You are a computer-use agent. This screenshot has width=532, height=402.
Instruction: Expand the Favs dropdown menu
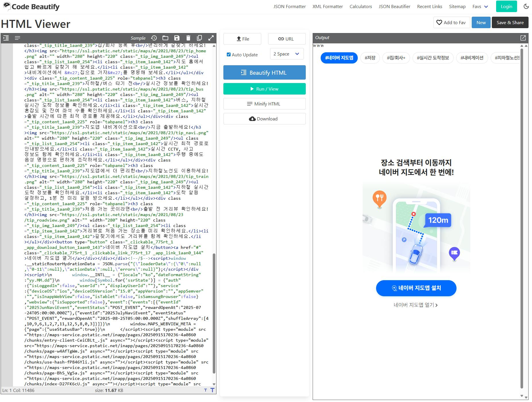pos(480,6)
